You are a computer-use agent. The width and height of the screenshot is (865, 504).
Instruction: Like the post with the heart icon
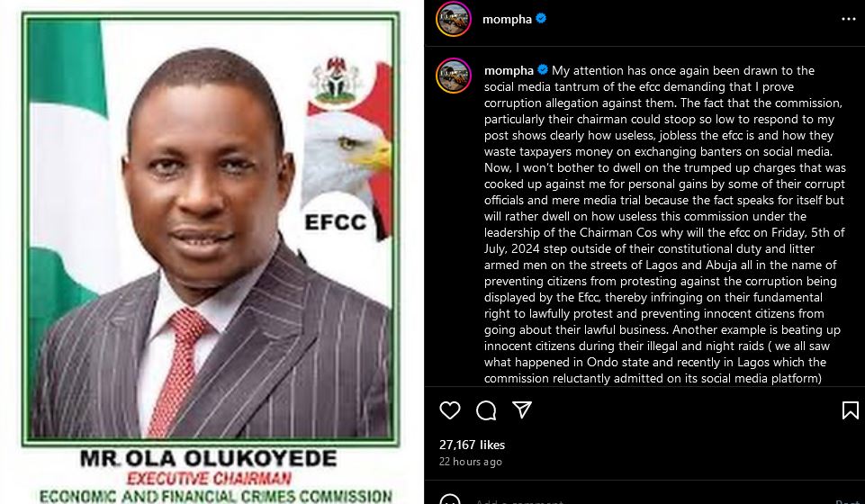[449, 410]
